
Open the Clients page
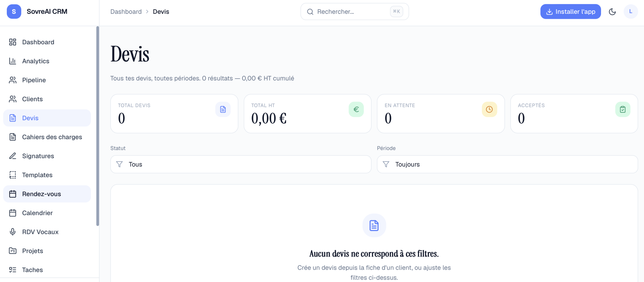click(47, 99)
